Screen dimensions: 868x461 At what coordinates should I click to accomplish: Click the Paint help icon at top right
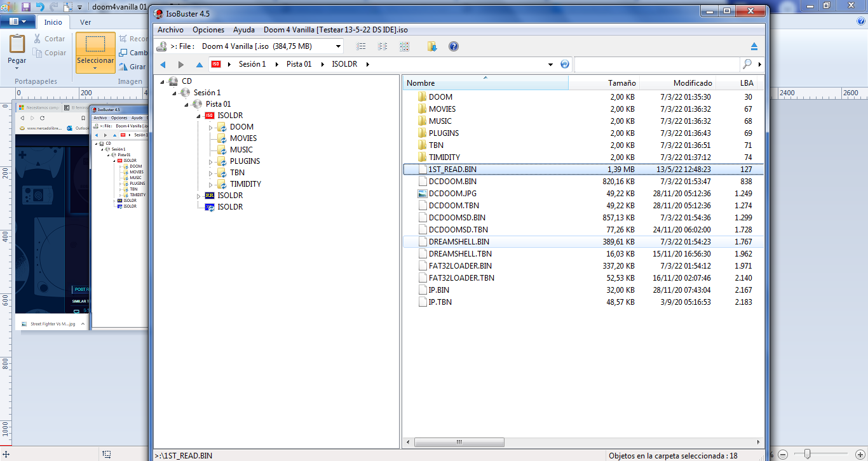(x=861, y=22)
